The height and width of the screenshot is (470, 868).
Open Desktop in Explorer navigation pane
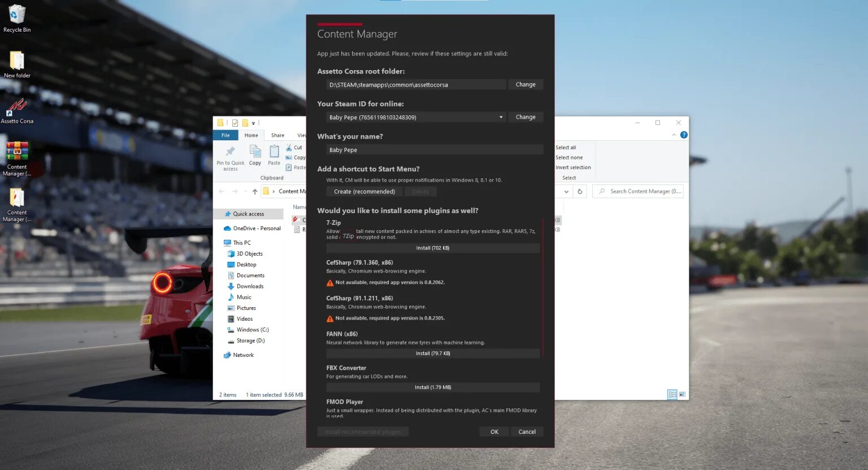point(242,265)
